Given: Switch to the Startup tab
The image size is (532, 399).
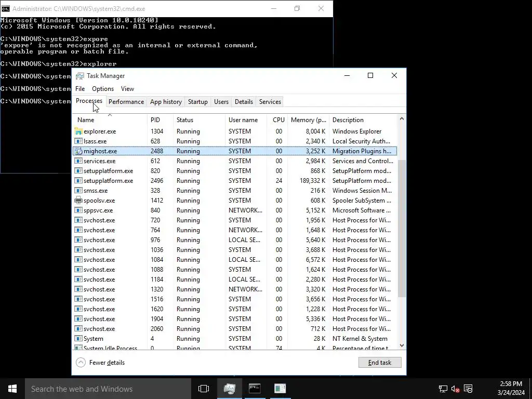Looking at the screenshot, I should point(198,102).
